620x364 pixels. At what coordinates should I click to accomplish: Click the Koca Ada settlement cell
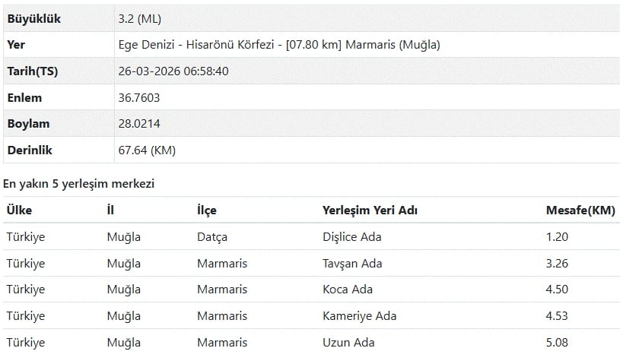[348, 290]
